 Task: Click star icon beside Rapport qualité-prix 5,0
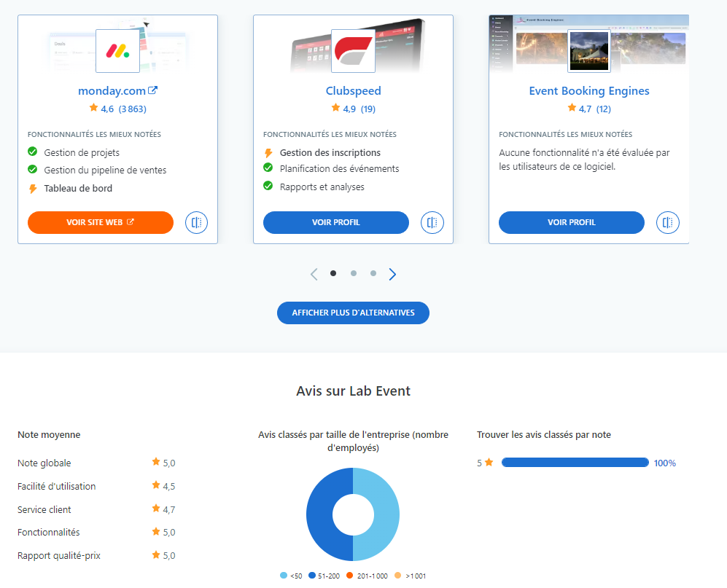click(156, 554)
